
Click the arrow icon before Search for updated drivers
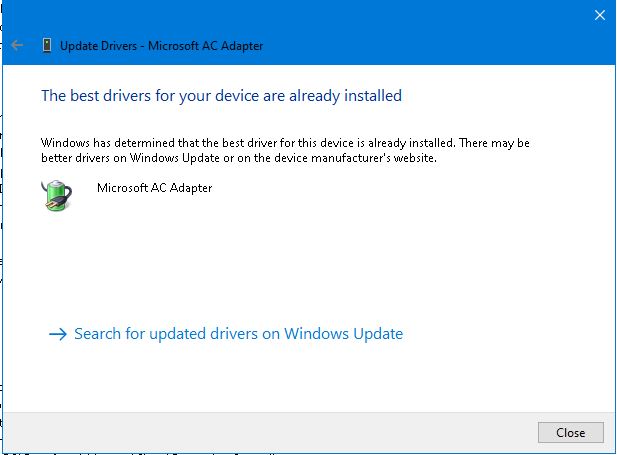pos(57,334)
